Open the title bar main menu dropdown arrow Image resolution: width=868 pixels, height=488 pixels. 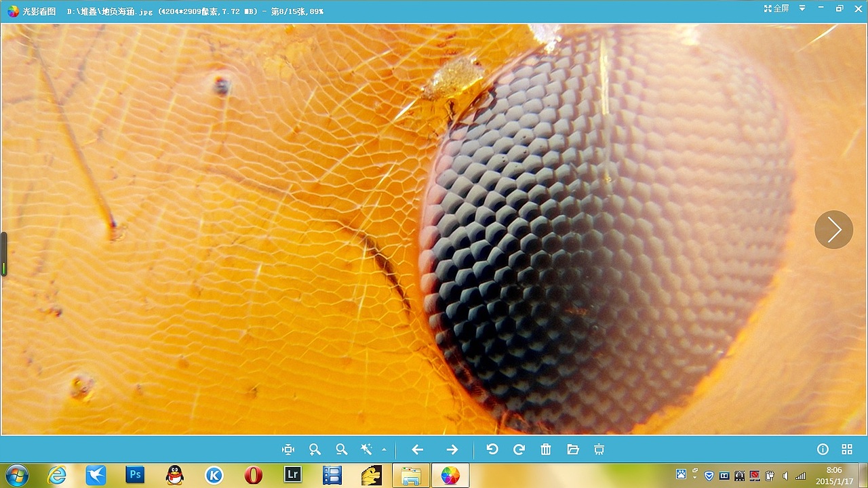[802, 8]
